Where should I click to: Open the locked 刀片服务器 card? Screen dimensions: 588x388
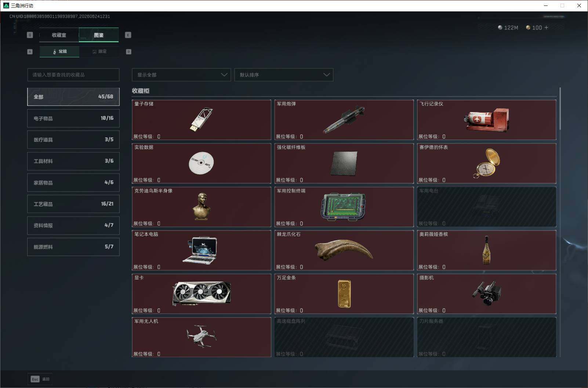(487, 337)
